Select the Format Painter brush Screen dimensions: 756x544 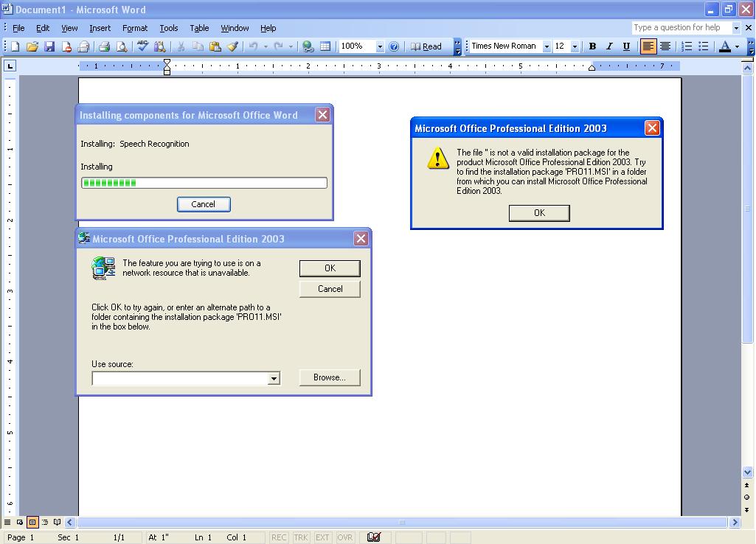232,46
